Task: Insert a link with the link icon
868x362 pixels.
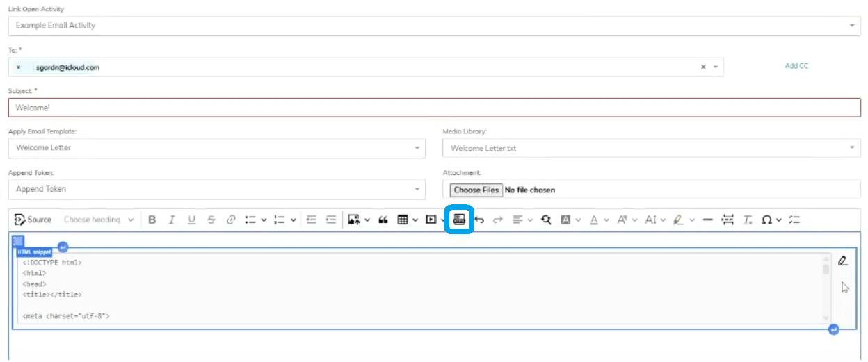Action: [231, 220]
